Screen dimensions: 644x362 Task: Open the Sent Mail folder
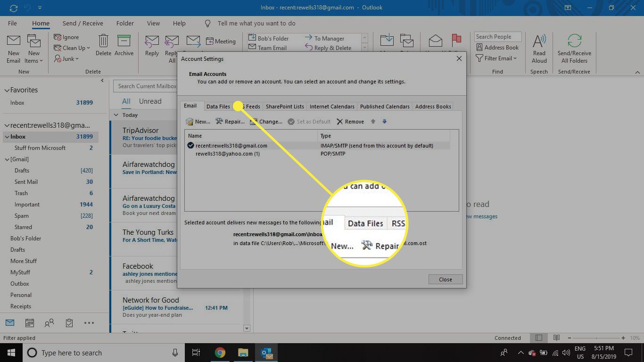pyautogui.click(x=26, y=182)
